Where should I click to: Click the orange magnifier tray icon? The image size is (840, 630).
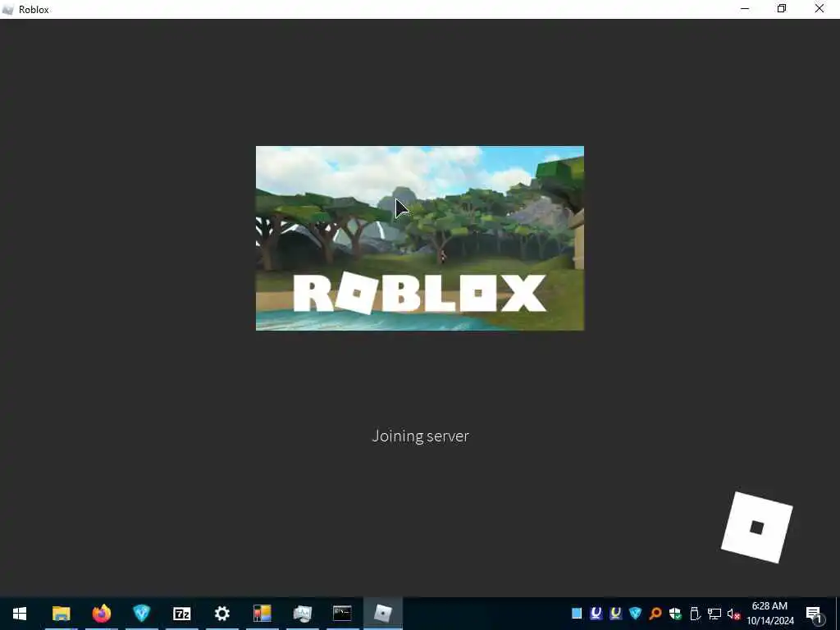tap(655, 614)
